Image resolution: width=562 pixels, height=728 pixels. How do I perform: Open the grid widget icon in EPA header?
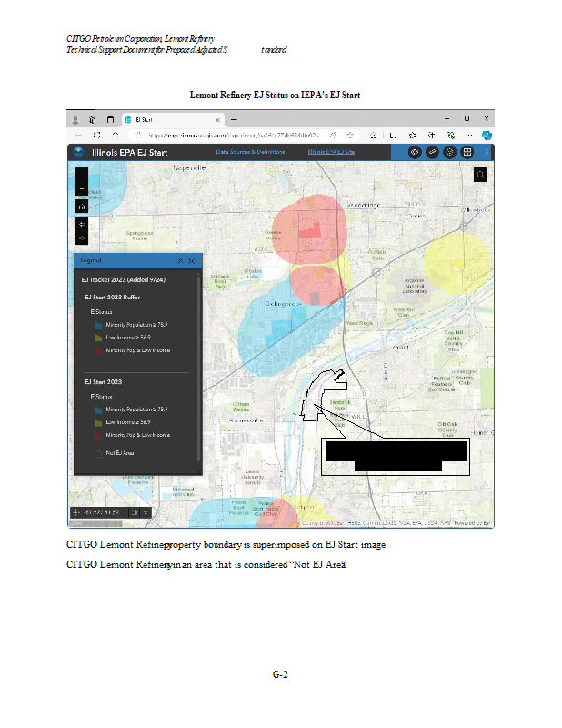467,152
